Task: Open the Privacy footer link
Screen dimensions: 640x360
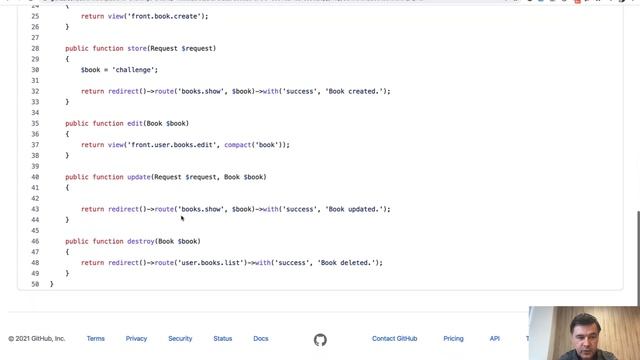Action: [136, 339]
